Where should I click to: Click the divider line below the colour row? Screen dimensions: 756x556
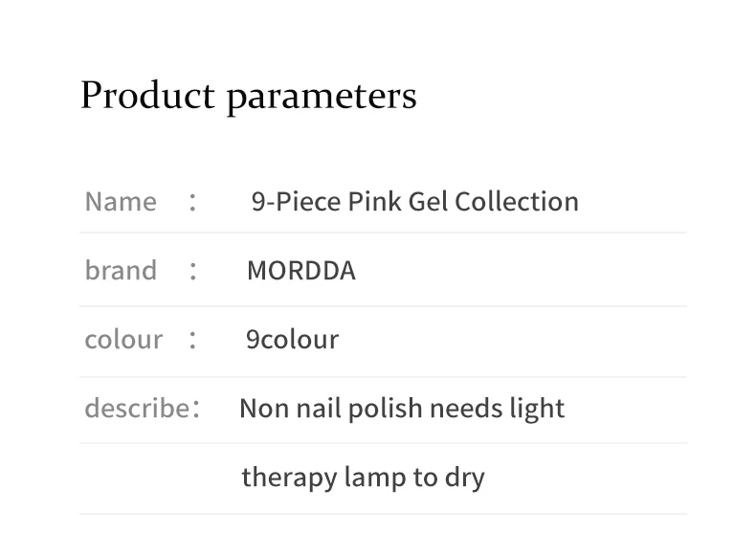click(383, 377)
